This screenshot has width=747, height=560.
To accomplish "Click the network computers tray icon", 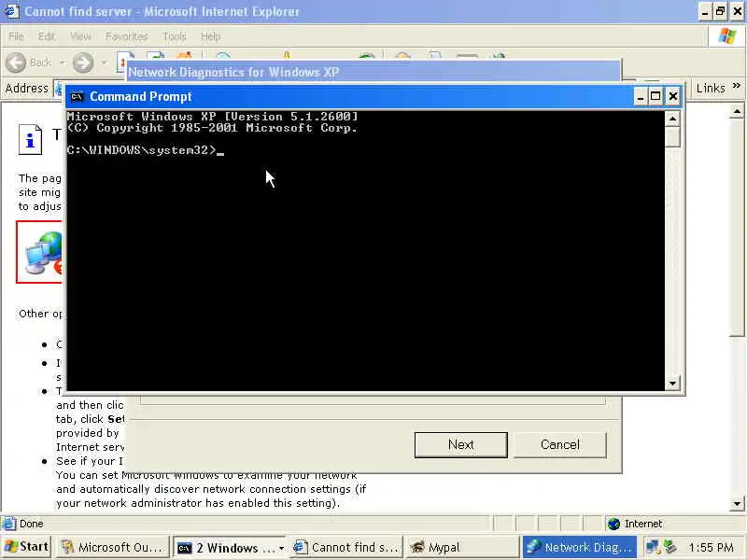I will (653, 547).
